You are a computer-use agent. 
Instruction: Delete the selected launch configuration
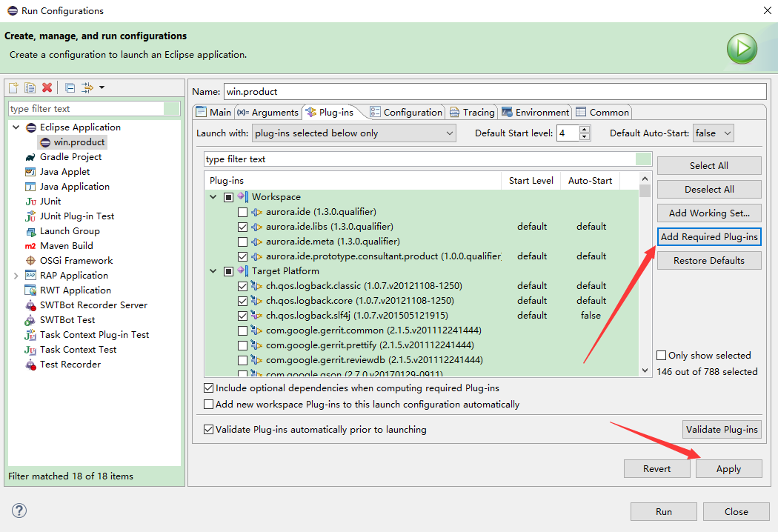46,87
